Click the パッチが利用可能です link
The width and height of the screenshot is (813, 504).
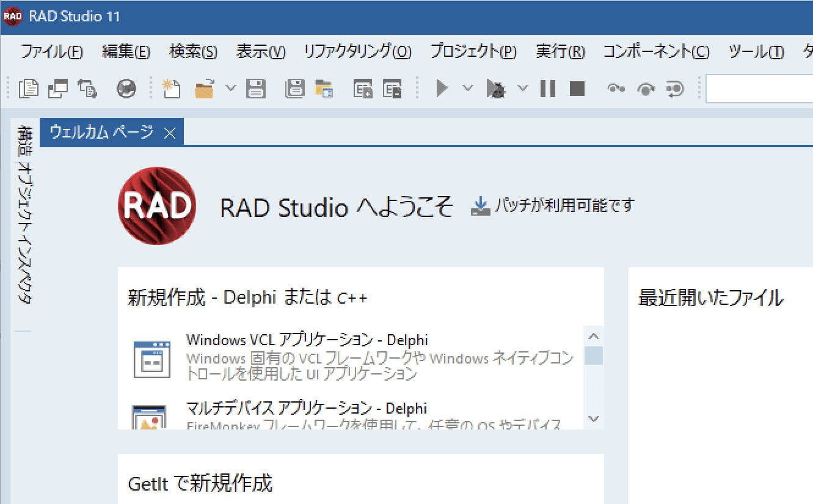click(564, 205)
